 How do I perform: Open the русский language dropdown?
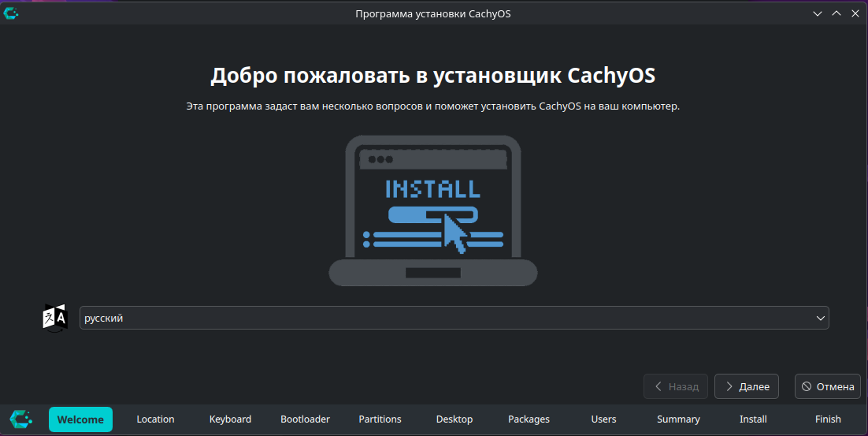[x=454, y=318]
